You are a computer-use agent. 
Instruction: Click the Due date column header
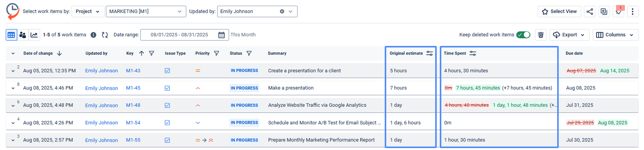574,53
